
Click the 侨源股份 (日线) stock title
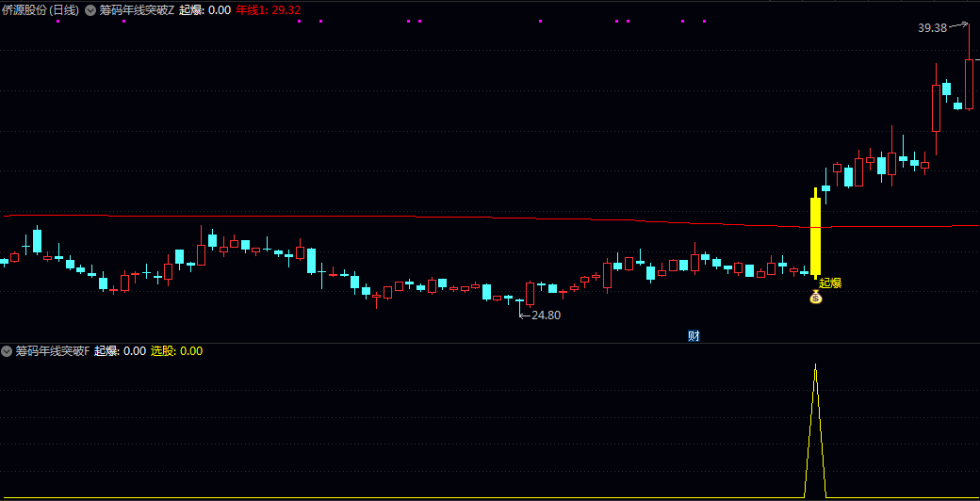click(40, 10)
